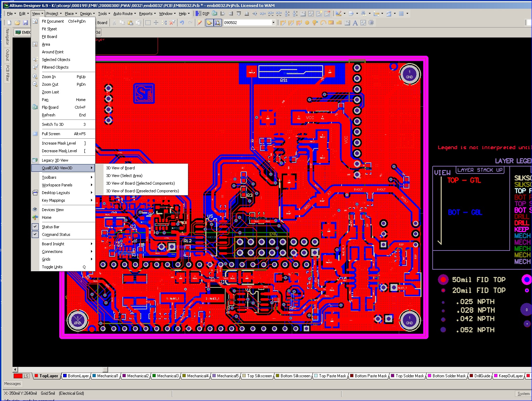Expand the Workspace Panels submenu
Viewport: 532px width, 401px height.
tap(63, 185)
